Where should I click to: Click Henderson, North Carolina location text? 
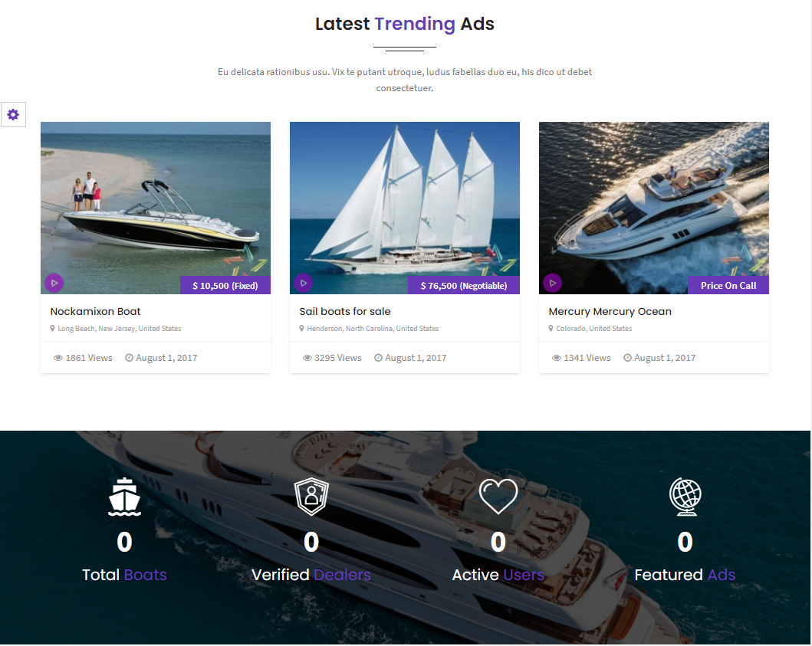(x=373, y=329)
